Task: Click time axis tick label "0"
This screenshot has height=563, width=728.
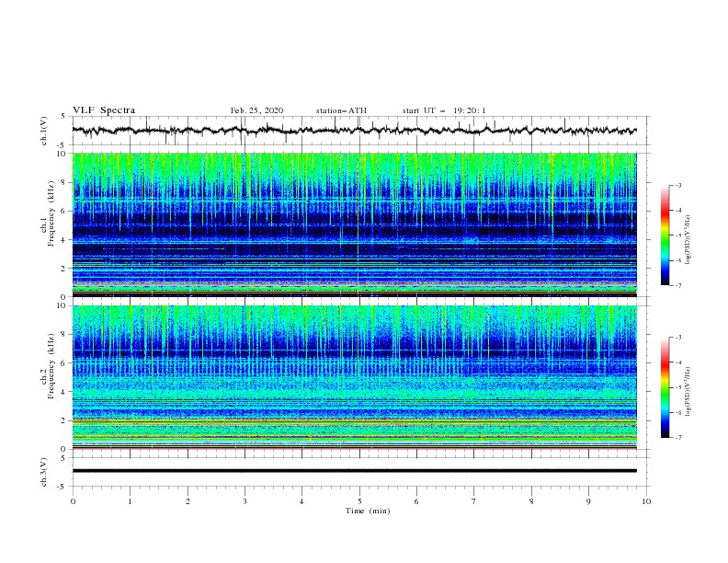Action: [x=73, y=501]
